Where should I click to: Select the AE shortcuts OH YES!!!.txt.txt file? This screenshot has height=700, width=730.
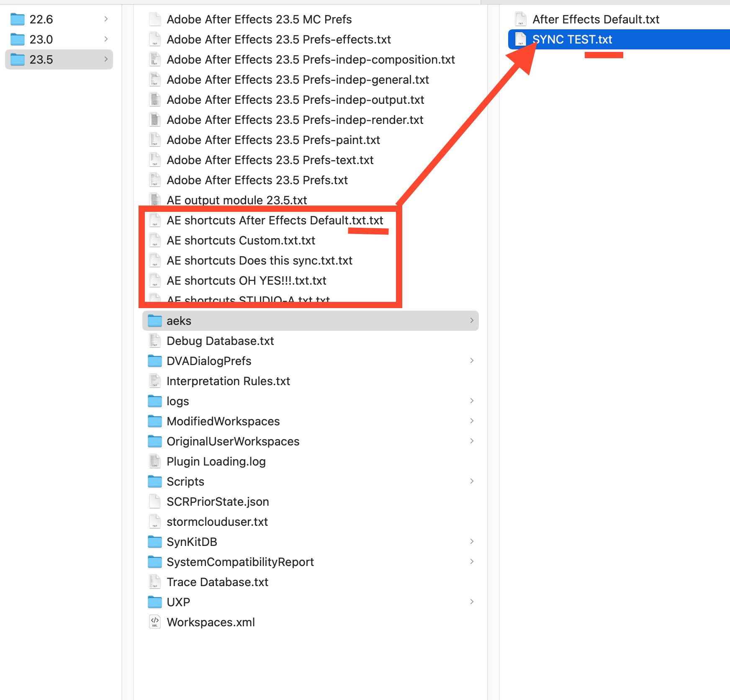tap(247, 281)
